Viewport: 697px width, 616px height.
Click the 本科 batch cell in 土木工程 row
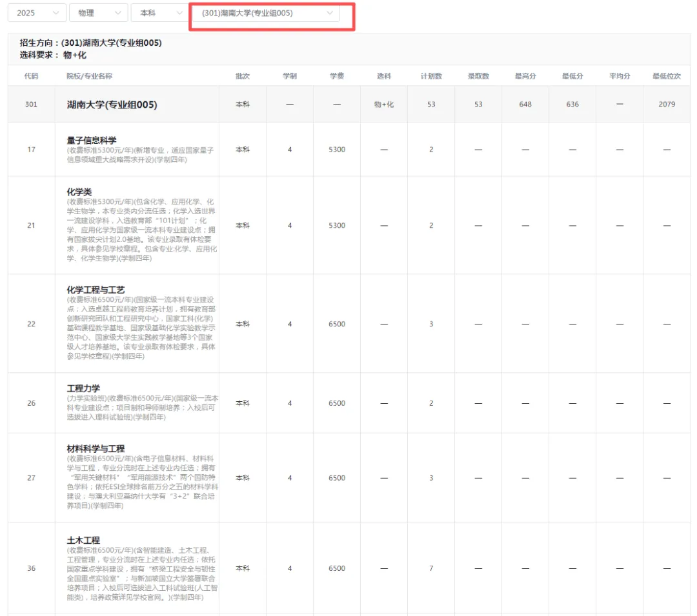[243, 568]
